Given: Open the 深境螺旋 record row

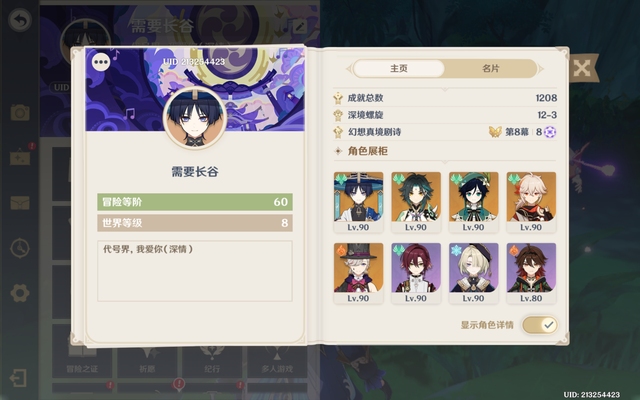Looking at the screenshot, I should click(x=445, y=115).
